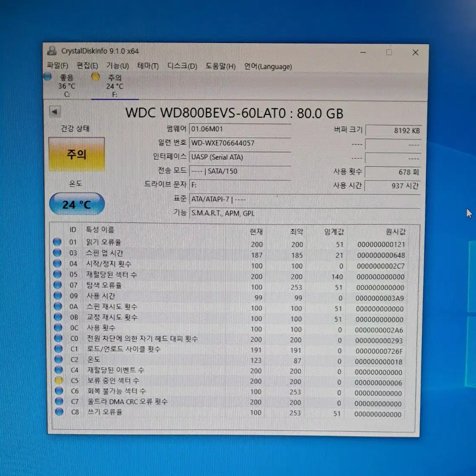Click the yellow warning dot for attribute C5

pos(59,380)
